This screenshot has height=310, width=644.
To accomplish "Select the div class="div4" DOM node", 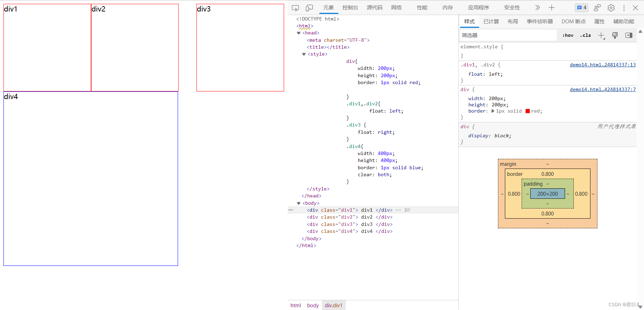I will (349, 231).
